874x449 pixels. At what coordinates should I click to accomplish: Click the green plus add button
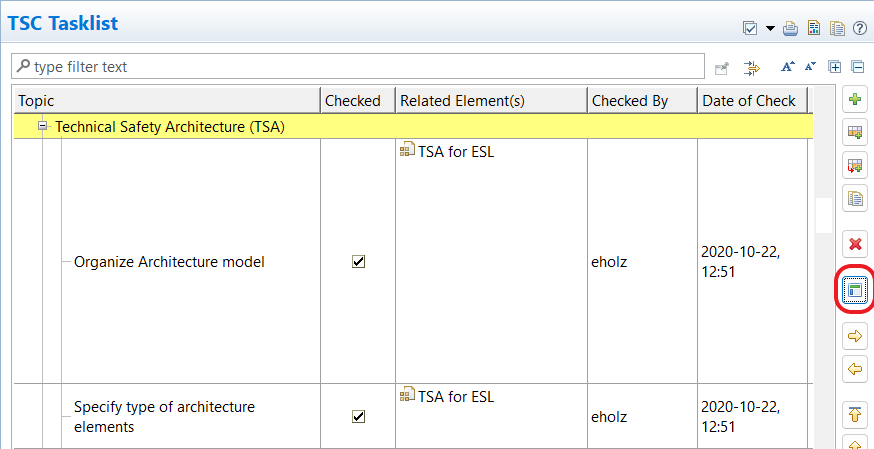(x=855, y=100)
